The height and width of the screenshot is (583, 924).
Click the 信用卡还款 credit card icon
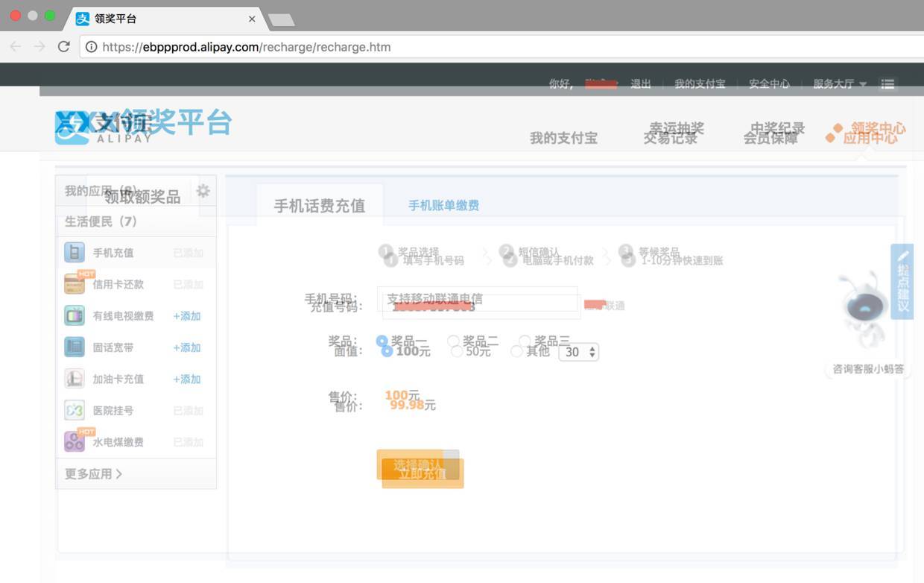(75, 284)
